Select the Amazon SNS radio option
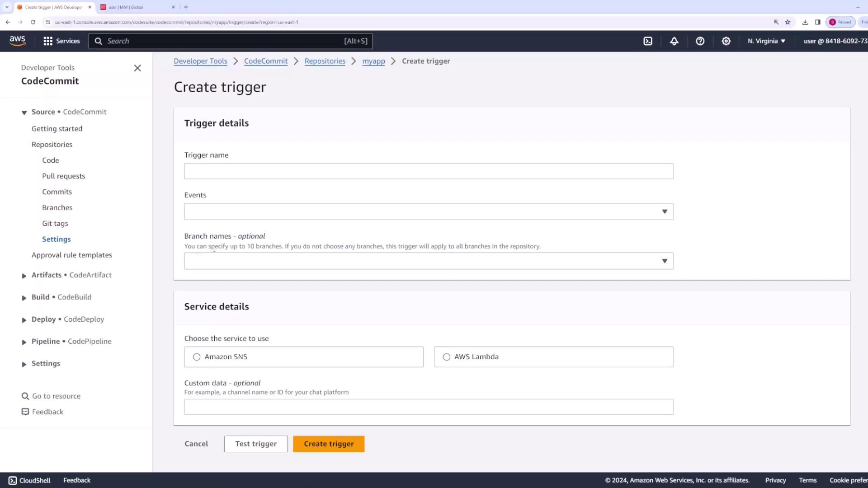 click(197, 357)
